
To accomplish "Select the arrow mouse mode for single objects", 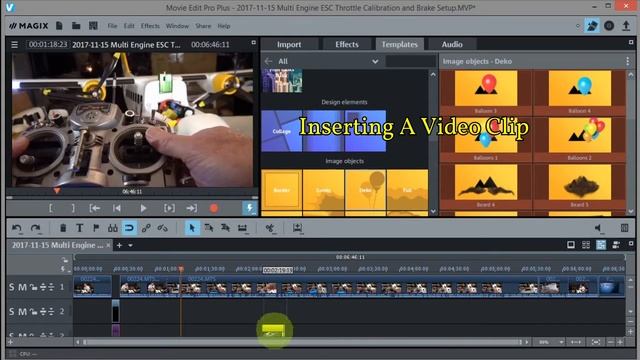I will coord(192,228).
